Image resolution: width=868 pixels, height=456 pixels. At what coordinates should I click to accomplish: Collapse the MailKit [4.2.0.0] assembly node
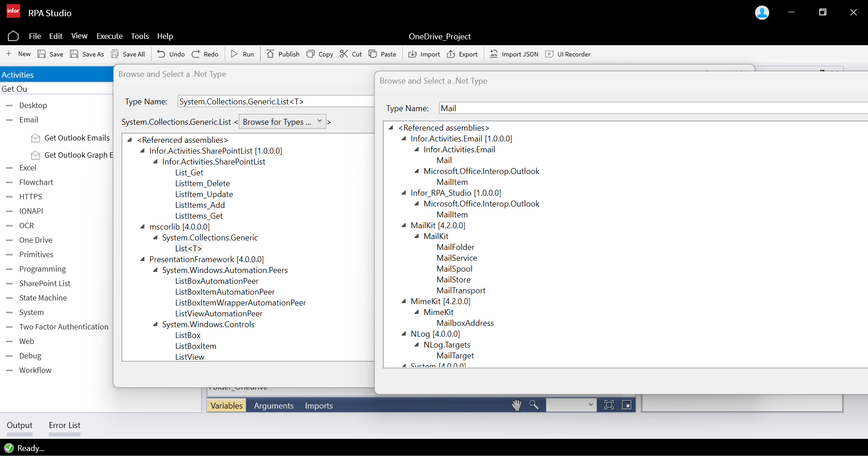click(404, 226)
